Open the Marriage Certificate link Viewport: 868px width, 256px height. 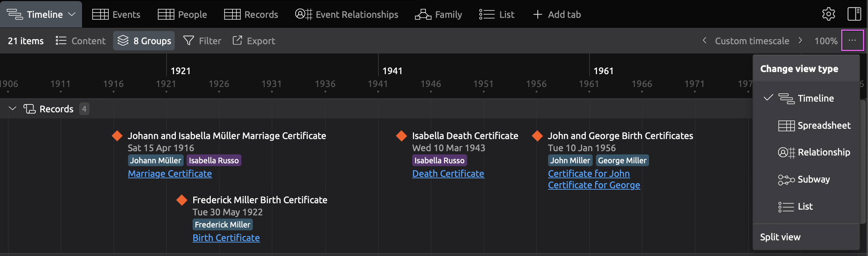tap(170, 174)
